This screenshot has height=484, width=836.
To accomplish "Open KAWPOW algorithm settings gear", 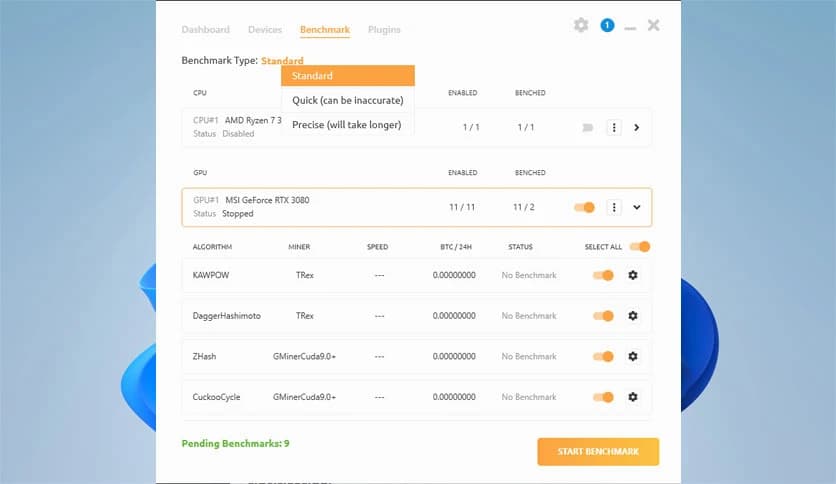I will coord(632,275).
